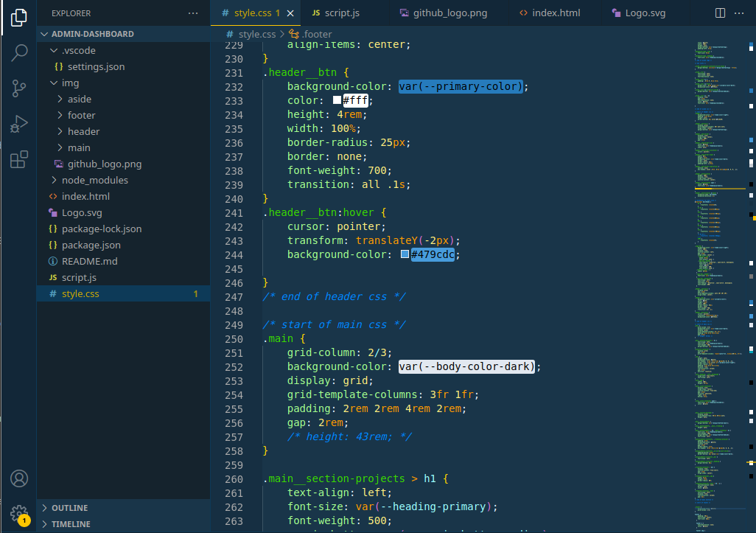Click the code minimap overview
Screen dimensions: 756x533
tap(721, 287)
